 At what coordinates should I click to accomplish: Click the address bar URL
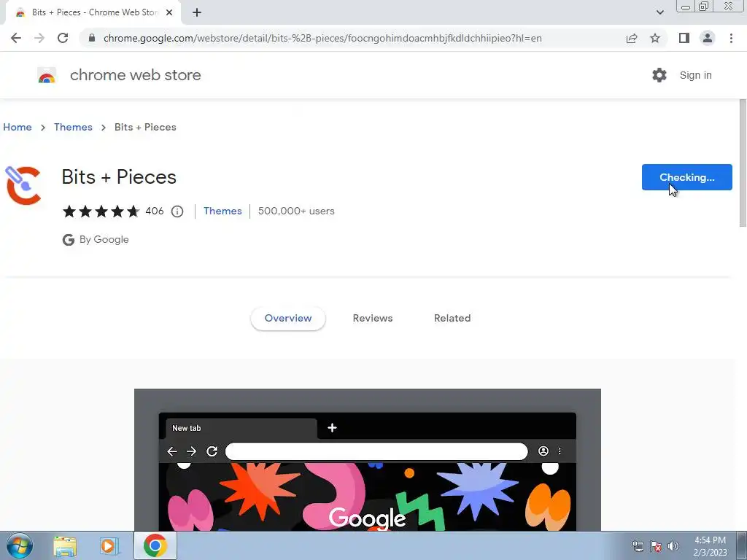[322, 38]
